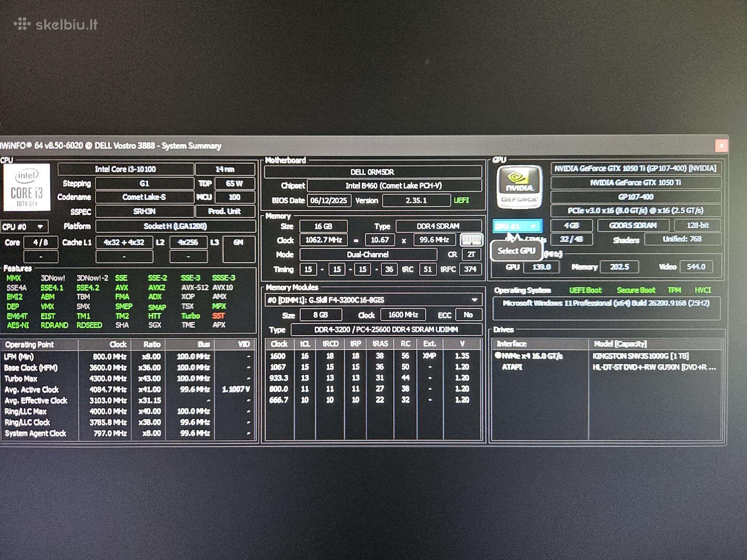747x560 pixels.
Task: Click the 1600 XMP memory timing row
Action: pyautogui.click(x=373, y=356)
